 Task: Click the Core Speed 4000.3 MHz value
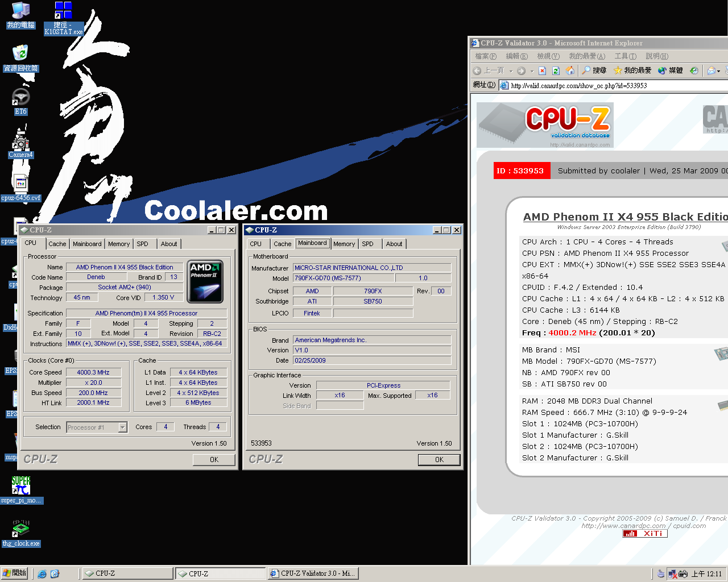[x=93, y=373]
